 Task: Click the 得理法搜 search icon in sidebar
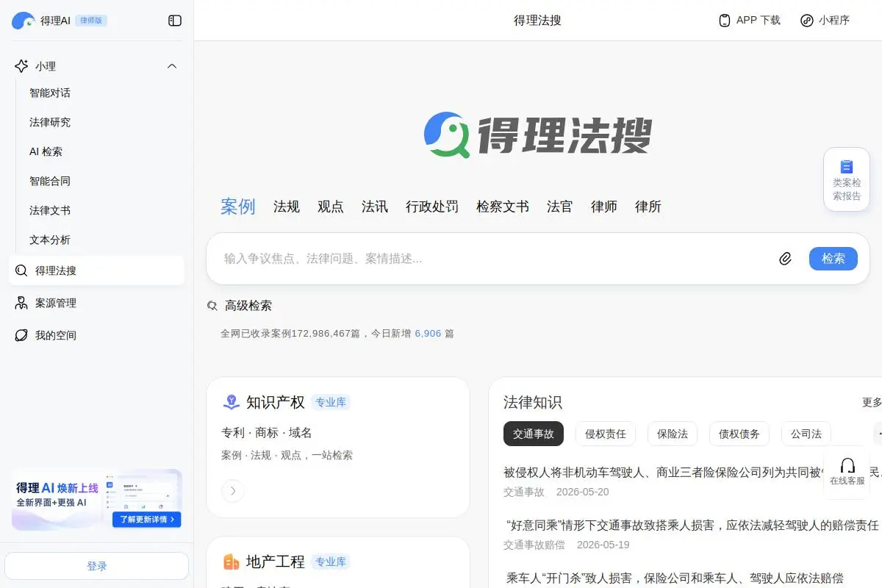[21, 270]
